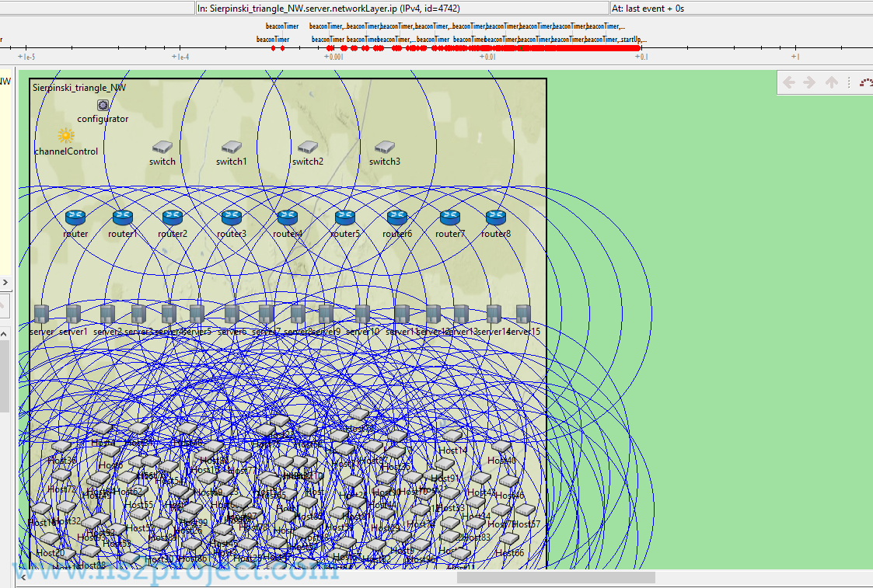Select the configurator module icon
Screen dimensions: 873x588
pyautogui.click(x=103, y=105)
